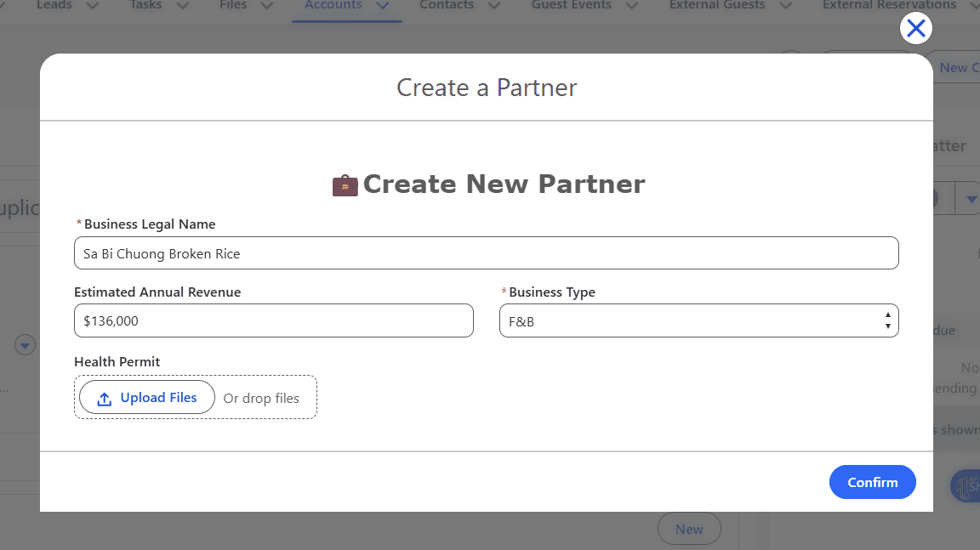This screenshot has width=980, height=550.
Task: Click the New button below the dialog
Action: point(689,528)
